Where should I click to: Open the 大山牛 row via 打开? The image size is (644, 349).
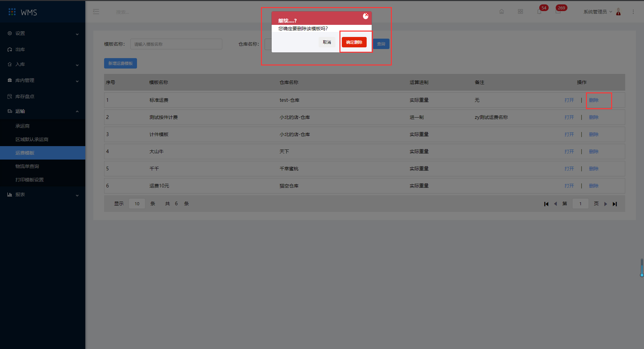(569, 151)
